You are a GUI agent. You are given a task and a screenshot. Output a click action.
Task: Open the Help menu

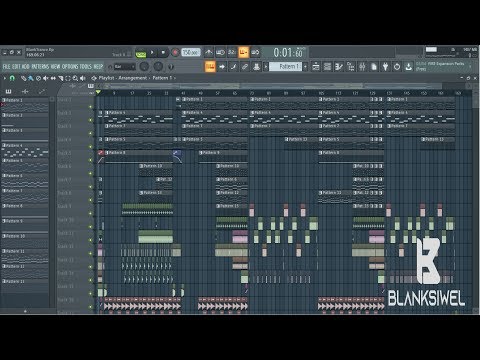click(x=98, y=67)
